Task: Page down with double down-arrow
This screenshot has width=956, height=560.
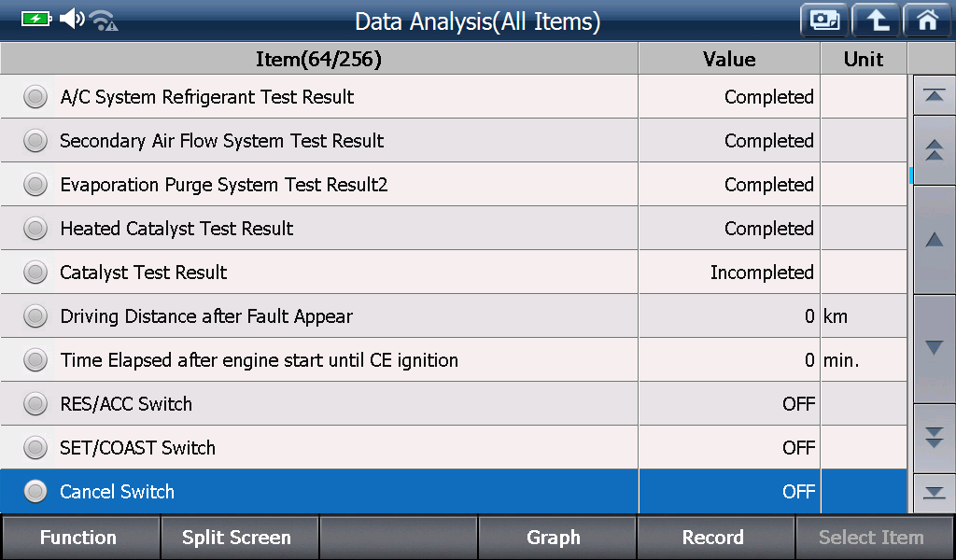Action: point(934,438)
